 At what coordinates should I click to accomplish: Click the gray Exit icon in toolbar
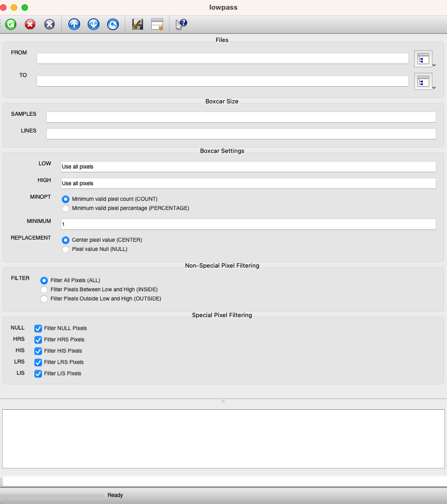pyautogui.click(x=49, y=24)
